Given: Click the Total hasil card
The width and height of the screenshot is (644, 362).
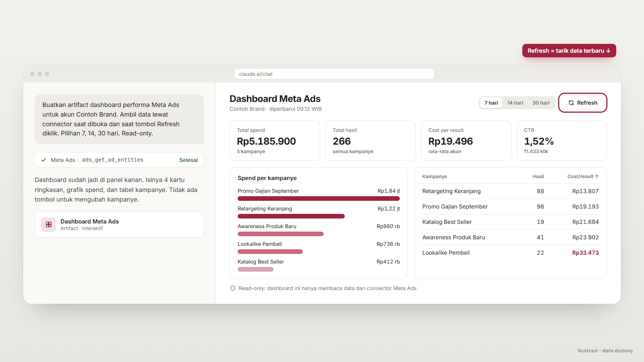Looking at the screenshot, I should 370,140.
